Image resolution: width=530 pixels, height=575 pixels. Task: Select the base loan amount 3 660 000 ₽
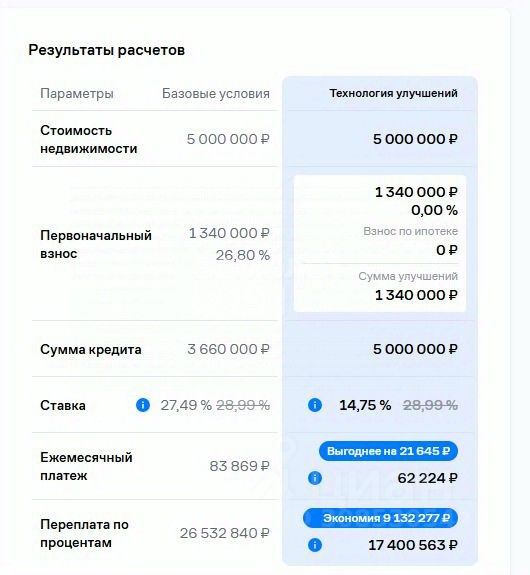point(228,349)
